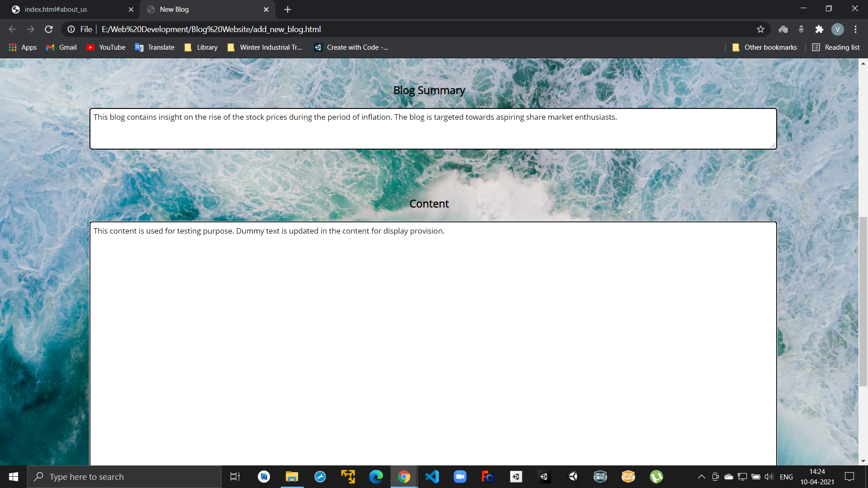Open the Apps bookmark shortcut
Image resolution: width=868 pixels, height=488 pixels.
tap(23, 47)
